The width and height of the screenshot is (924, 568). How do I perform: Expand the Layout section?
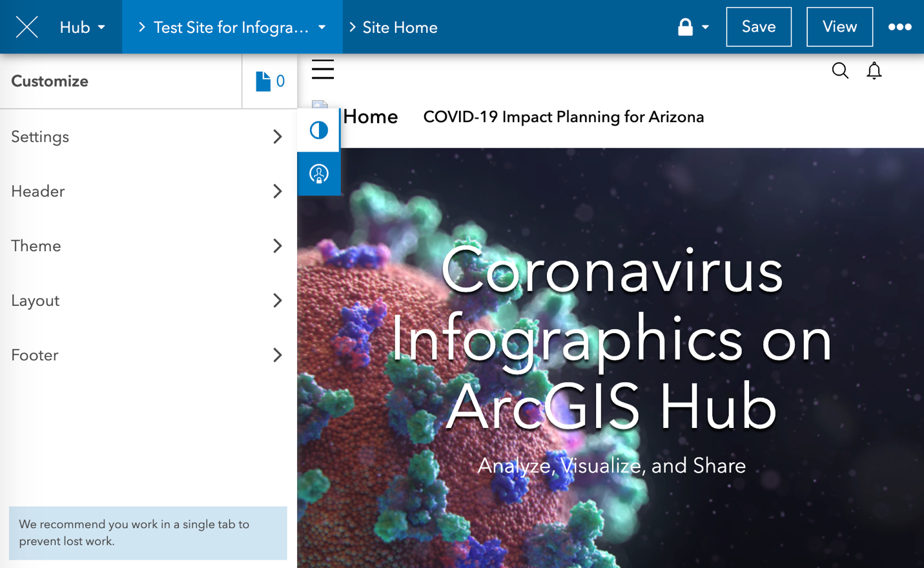click(x=147, y=300)
